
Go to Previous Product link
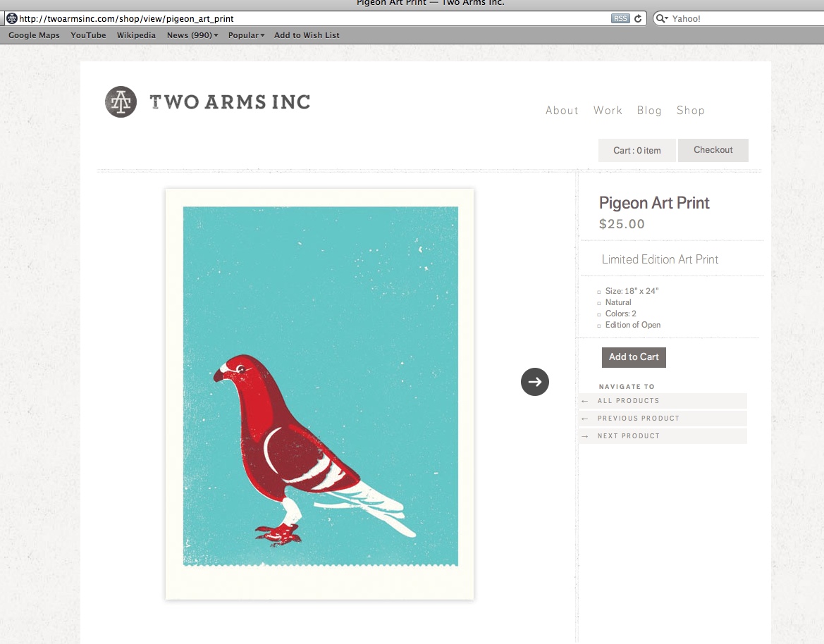638,419
